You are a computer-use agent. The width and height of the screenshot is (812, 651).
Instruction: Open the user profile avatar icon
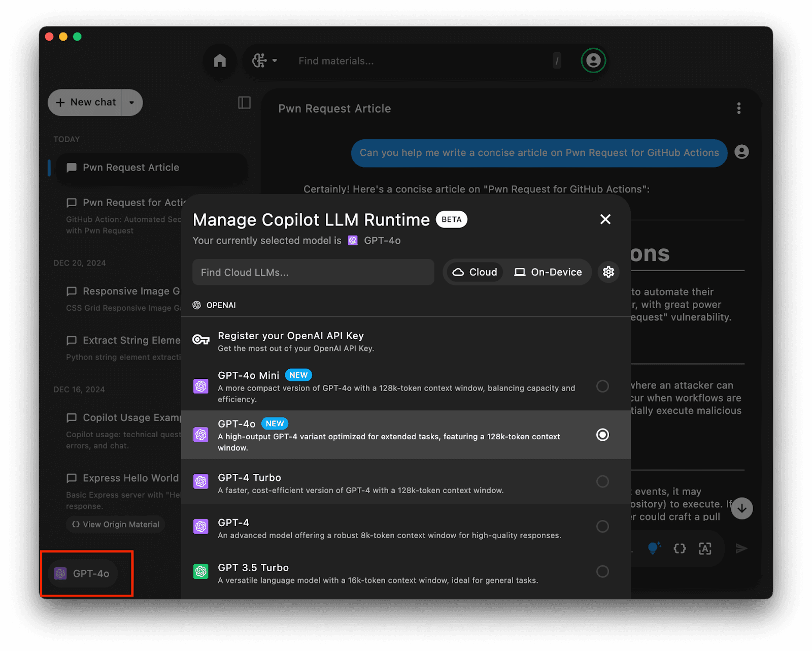(x=593, y=60)
